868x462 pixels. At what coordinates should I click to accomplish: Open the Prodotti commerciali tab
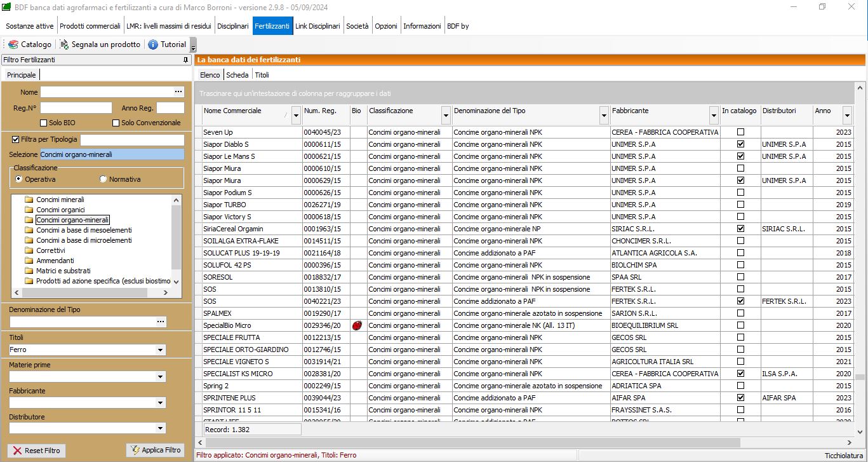click(90, 26)
